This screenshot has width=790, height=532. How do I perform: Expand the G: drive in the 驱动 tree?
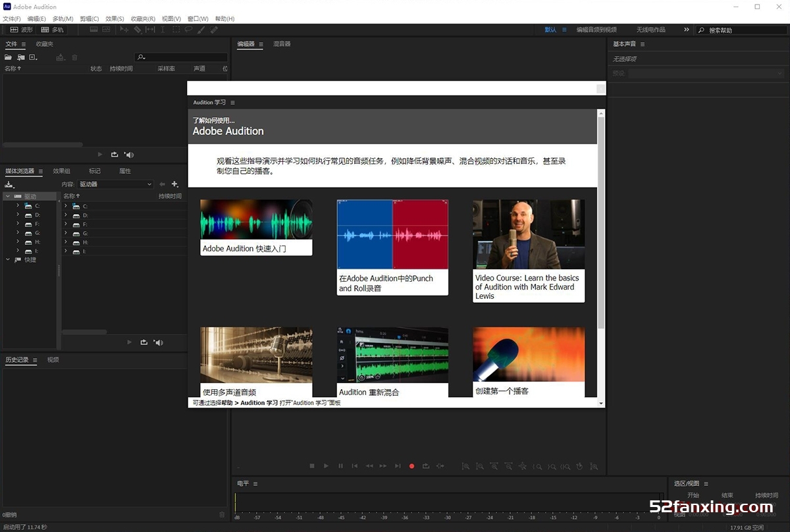(18, 232)
